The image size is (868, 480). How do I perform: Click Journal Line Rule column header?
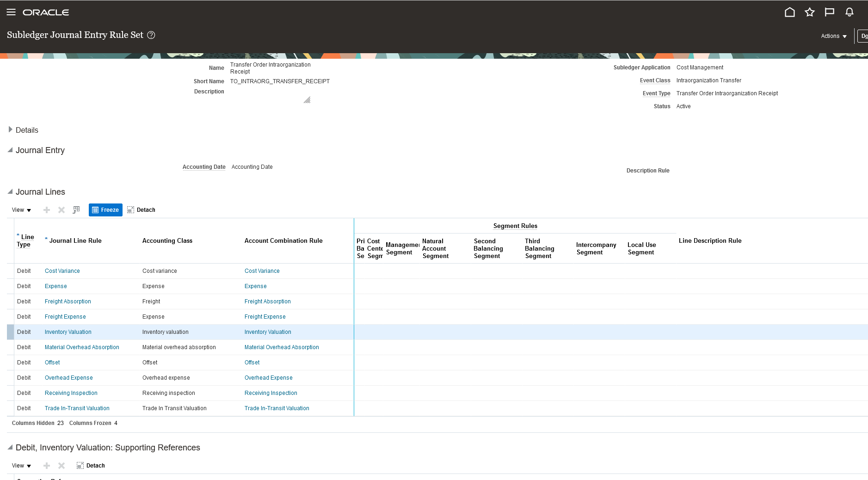click(75, 241)
